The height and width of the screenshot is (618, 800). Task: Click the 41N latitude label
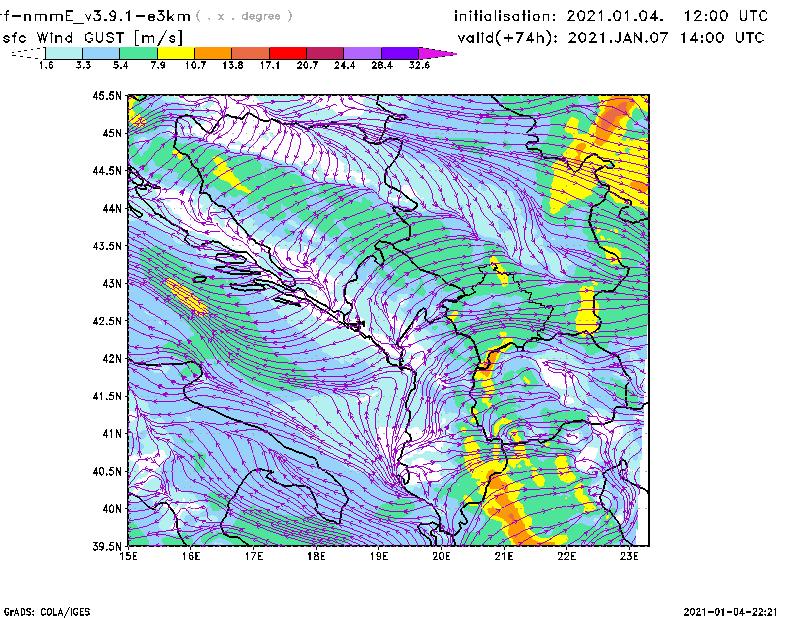112,433
